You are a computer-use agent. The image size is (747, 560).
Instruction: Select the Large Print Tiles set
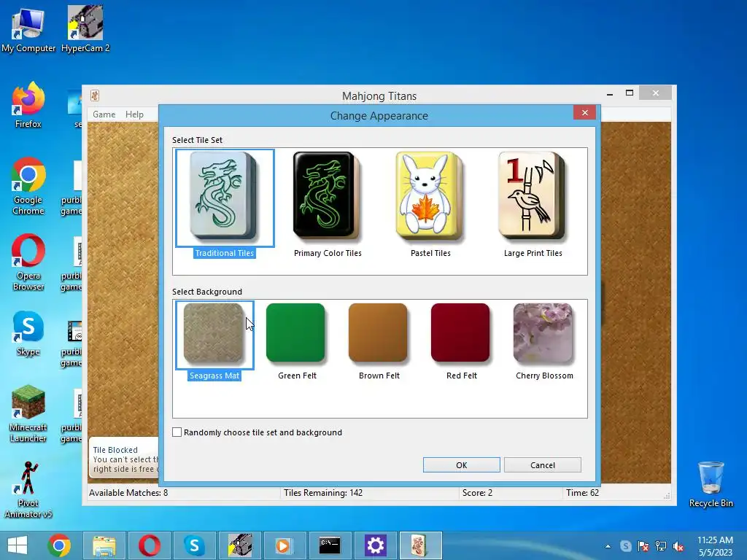[532, 195]
